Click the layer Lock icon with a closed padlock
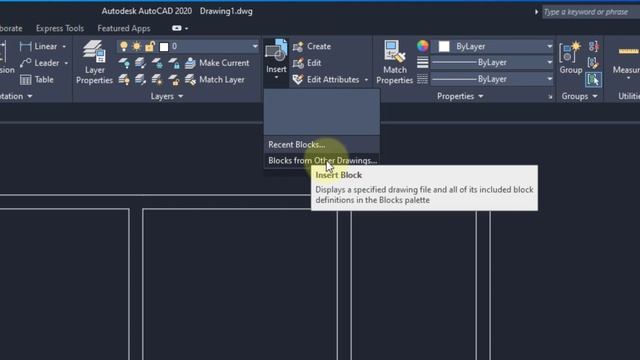 [x=174, y=63]
